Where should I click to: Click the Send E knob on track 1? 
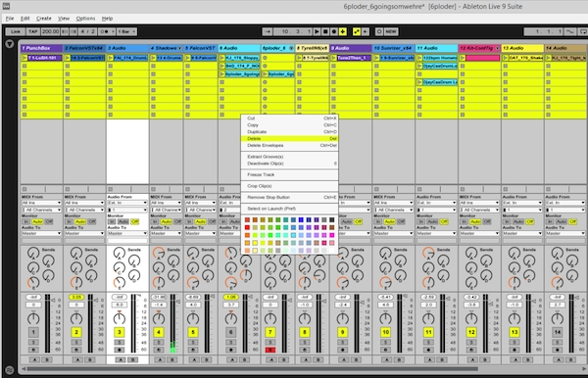(33, 282)
